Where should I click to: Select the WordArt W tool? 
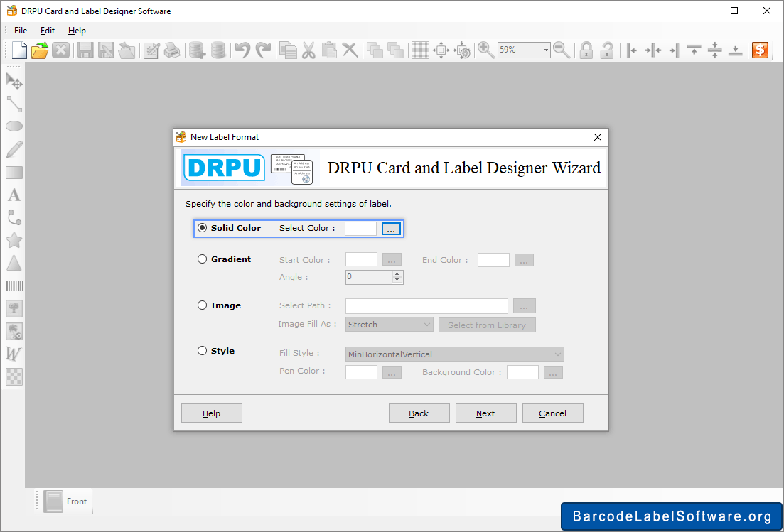14,354
